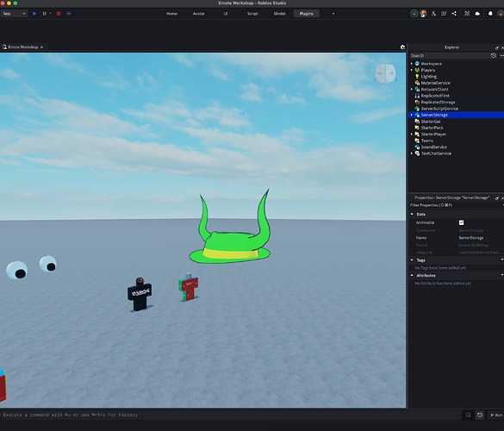This screenshot has height=431, width=504.
Task: Click the cloud icon in top toolbar
Action: coord(477,14)
